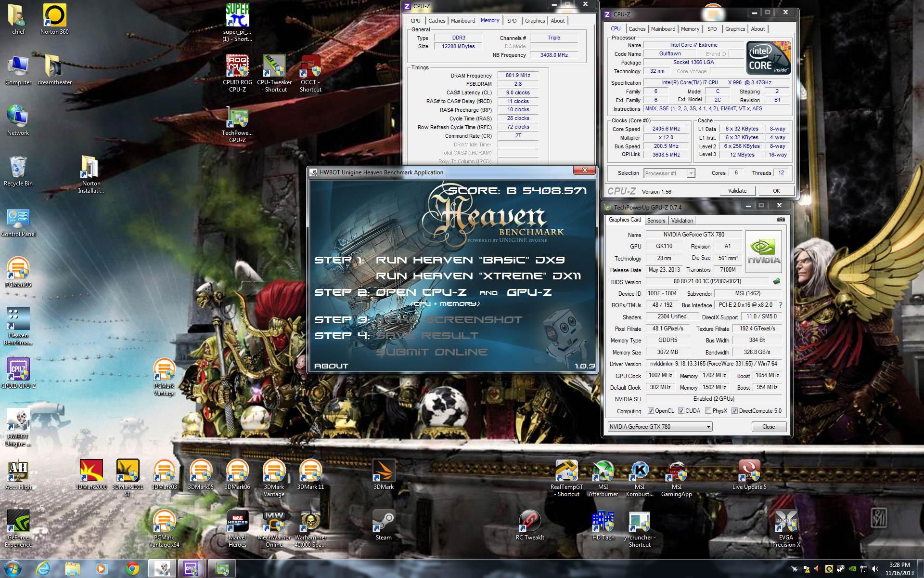Launch Warhammer 40,000 Space Marine shortcut
This screenshot has width=924, height=578.
[x=310, y=528]
